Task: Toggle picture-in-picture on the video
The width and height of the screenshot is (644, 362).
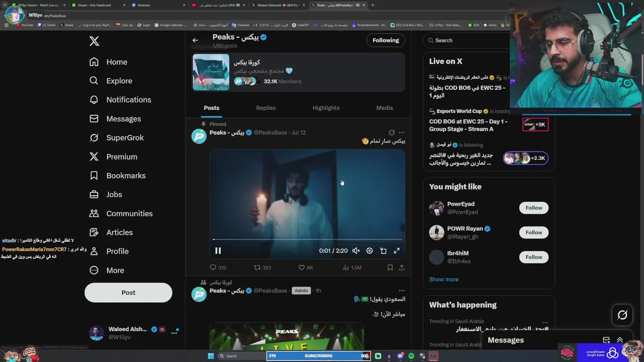Action: click(x=383, y=250)
